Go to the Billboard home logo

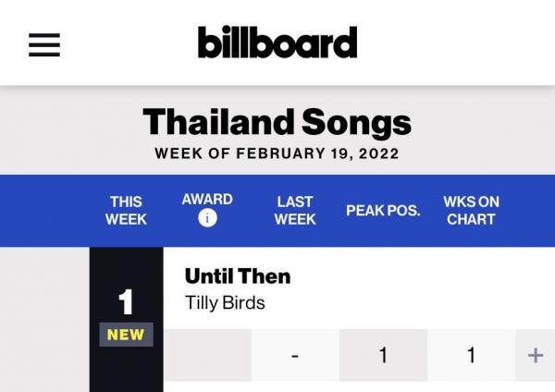click(277, 43)
